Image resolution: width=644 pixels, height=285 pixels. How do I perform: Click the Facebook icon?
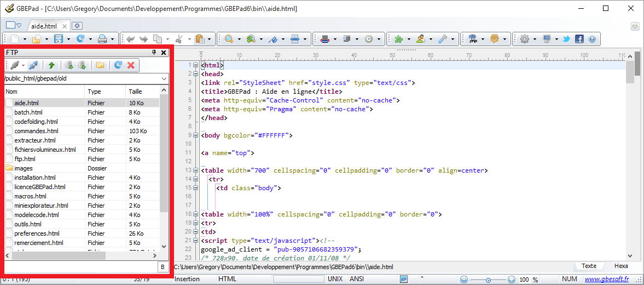click(x=579, y=39)
